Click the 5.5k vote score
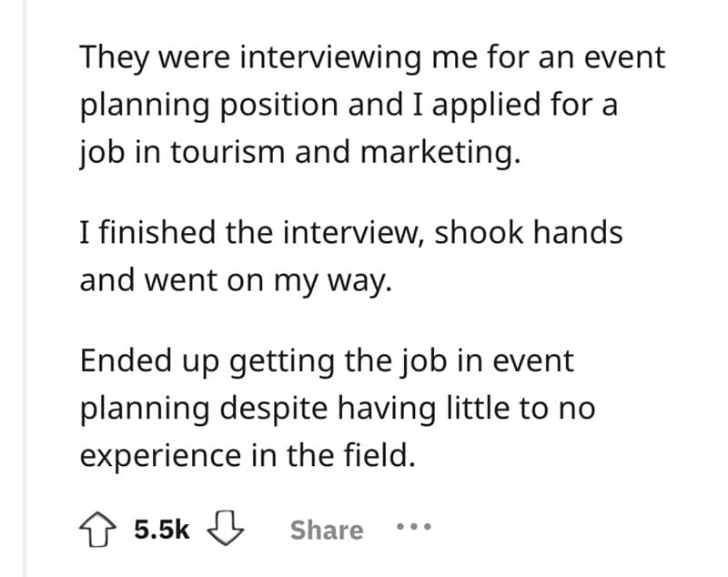This screenshot has height=577, width=728. 161,530
